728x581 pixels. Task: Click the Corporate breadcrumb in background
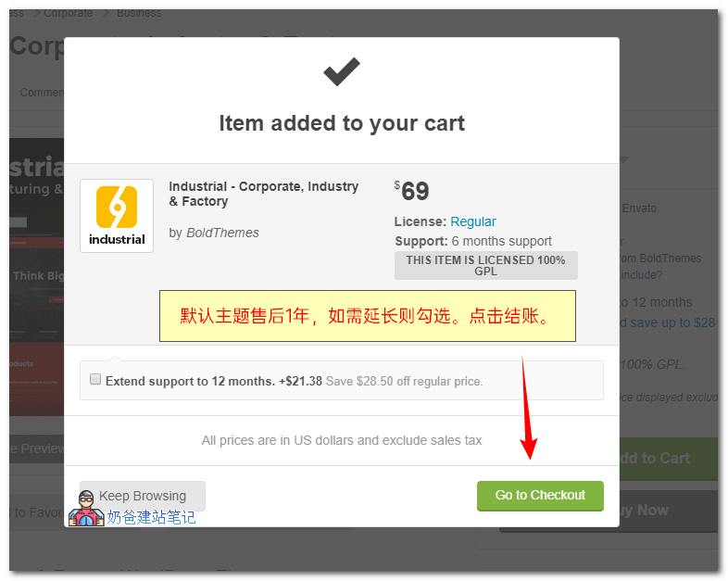(x=69, y=13)
